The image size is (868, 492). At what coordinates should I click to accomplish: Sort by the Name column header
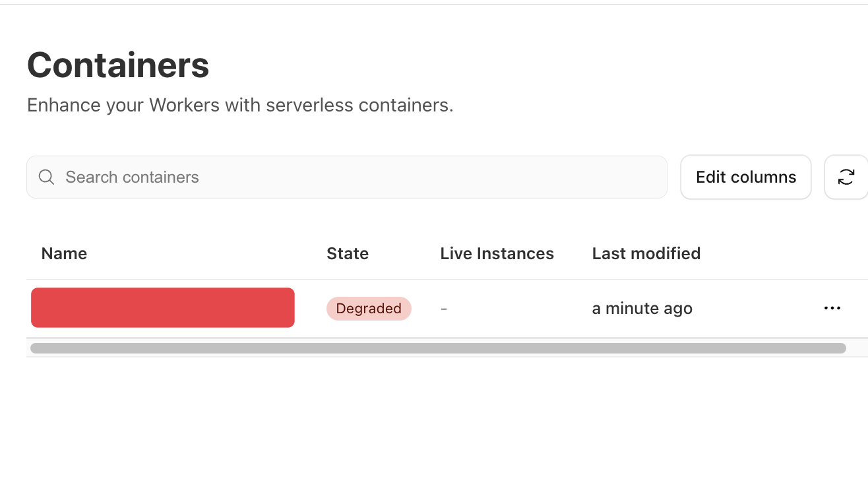click(x=64, y=254)
